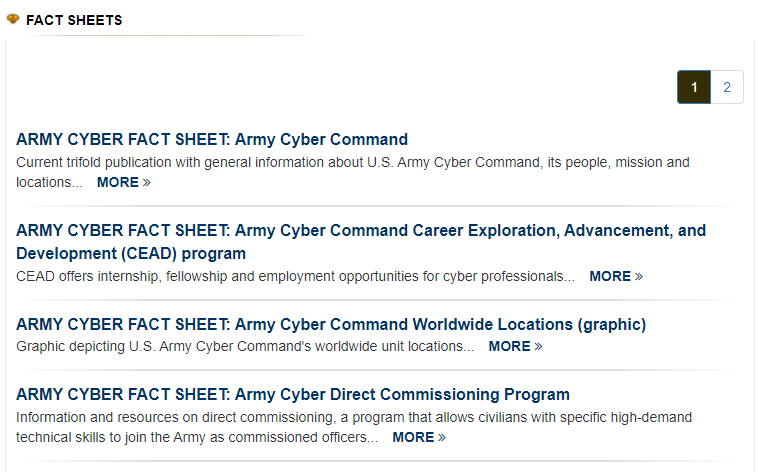Click the 'CEAD offers internship' description text
Viewport: 758px width, 472px height.
point(295,276)
